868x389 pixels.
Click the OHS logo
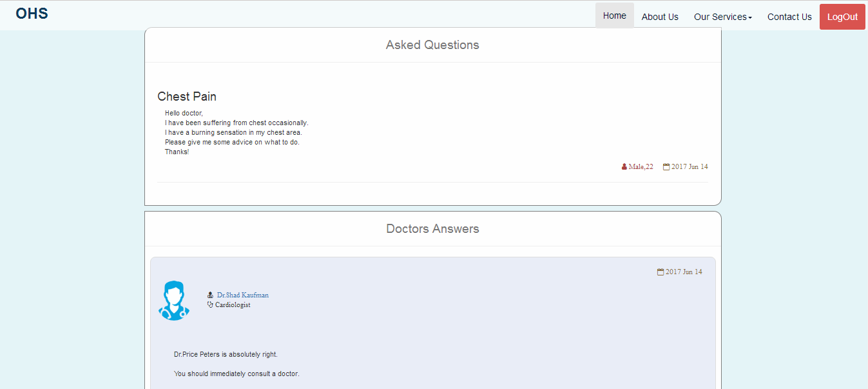[32, 14]
